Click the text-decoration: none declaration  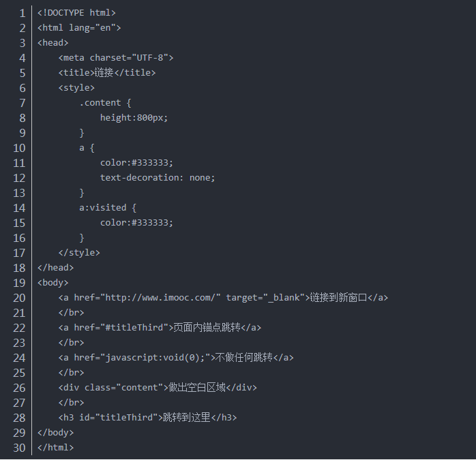pyautogui.click(x=158, y=178)
